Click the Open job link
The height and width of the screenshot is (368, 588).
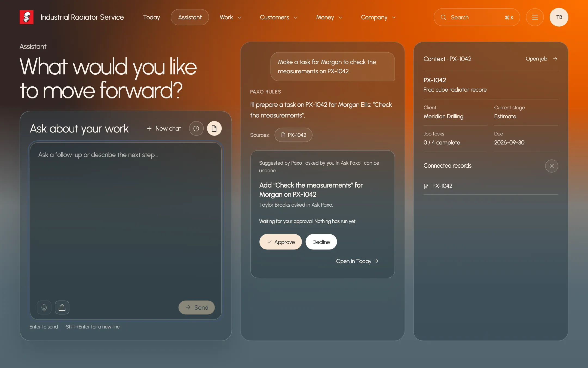541,59
